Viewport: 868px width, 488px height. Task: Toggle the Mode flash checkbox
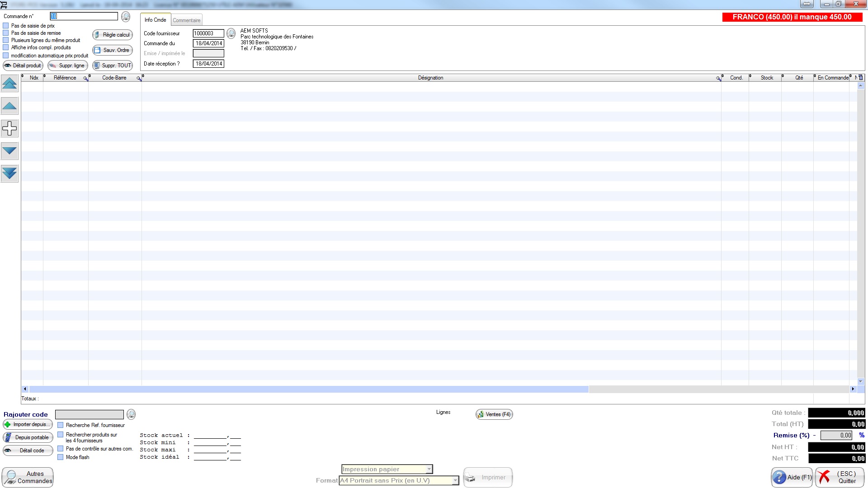pyautogui.click(x=61, y=457)
